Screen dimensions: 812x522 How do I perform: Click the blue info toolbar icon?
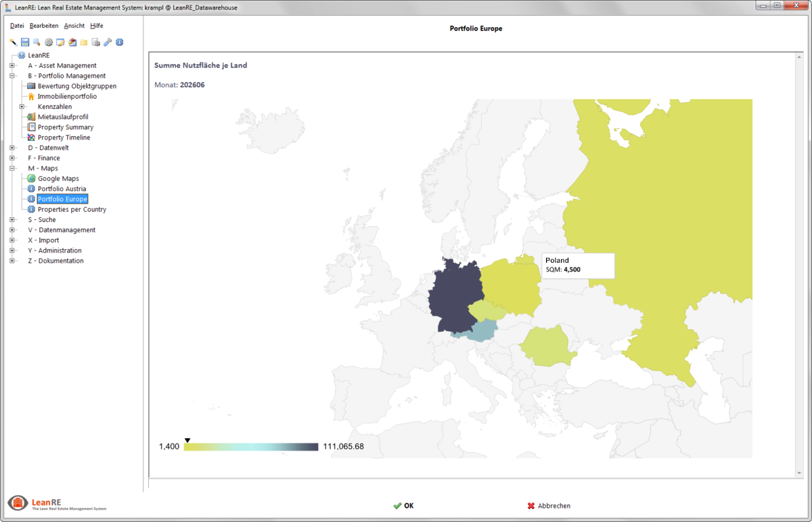pyautogui.click(x=120, y=42)
